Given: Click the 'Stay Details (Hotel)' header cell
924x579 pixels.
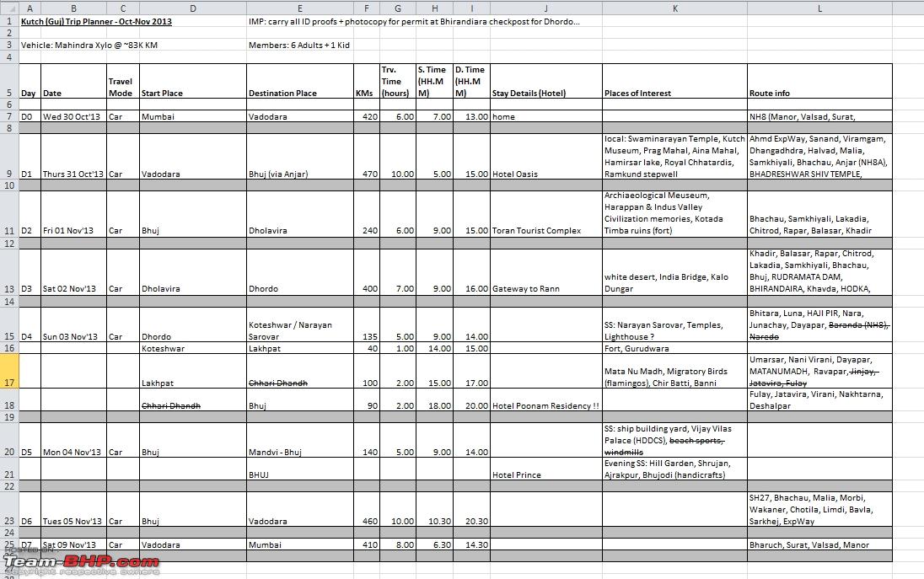Looking at the screenshot, I should click(545, 81).
